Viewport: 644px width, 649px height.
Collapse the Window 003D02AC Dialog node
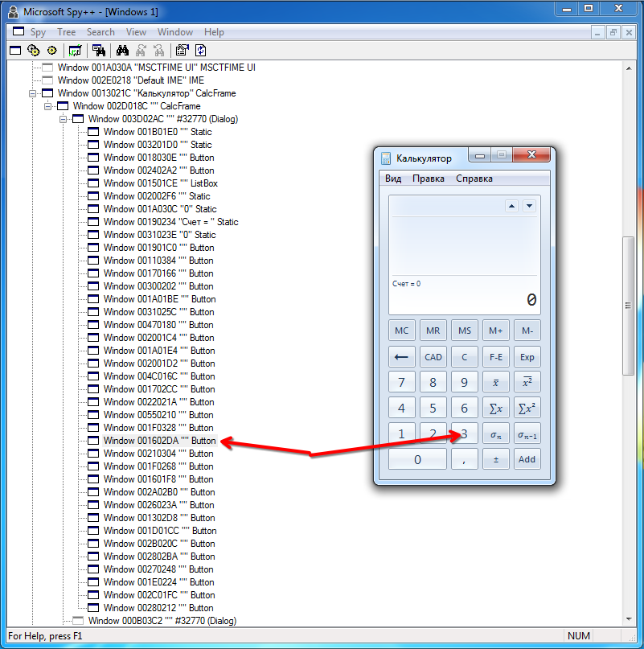click(63, 119)
